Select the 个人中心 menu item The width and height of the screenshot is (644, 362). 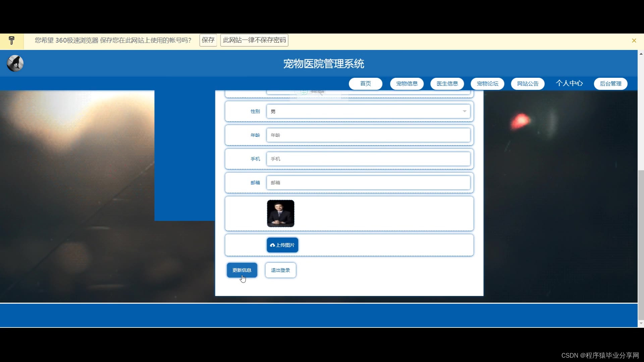[569, 83]
